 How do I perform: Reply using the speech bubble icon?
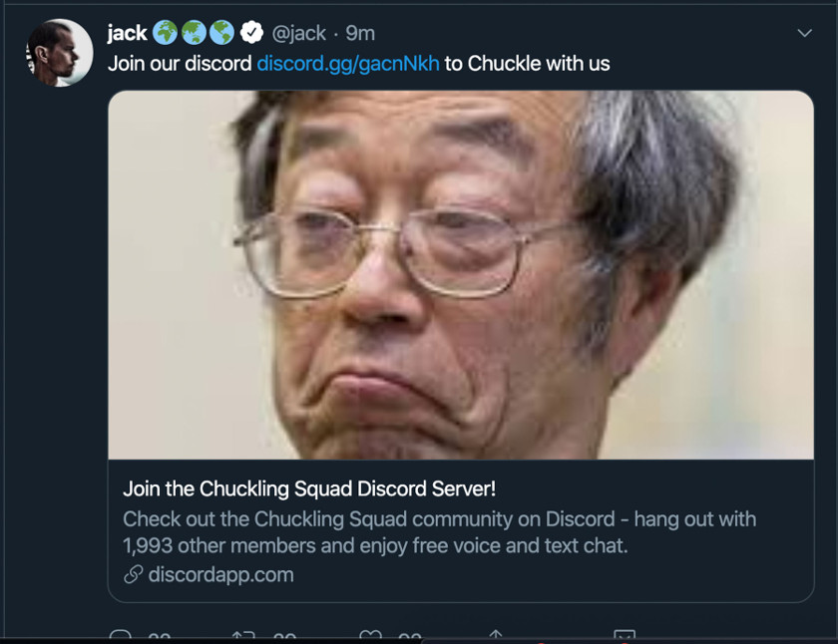(x=121, y=635)
